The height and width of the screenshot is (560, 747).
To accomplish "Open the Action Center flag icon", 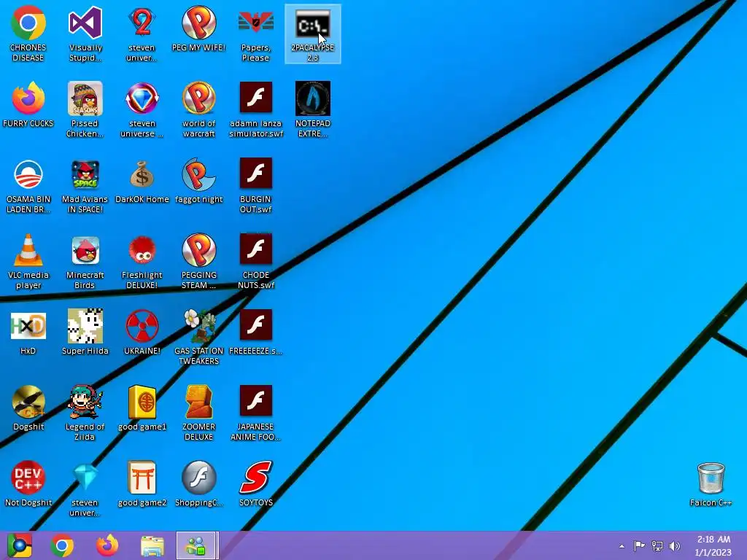I will 639,545.
